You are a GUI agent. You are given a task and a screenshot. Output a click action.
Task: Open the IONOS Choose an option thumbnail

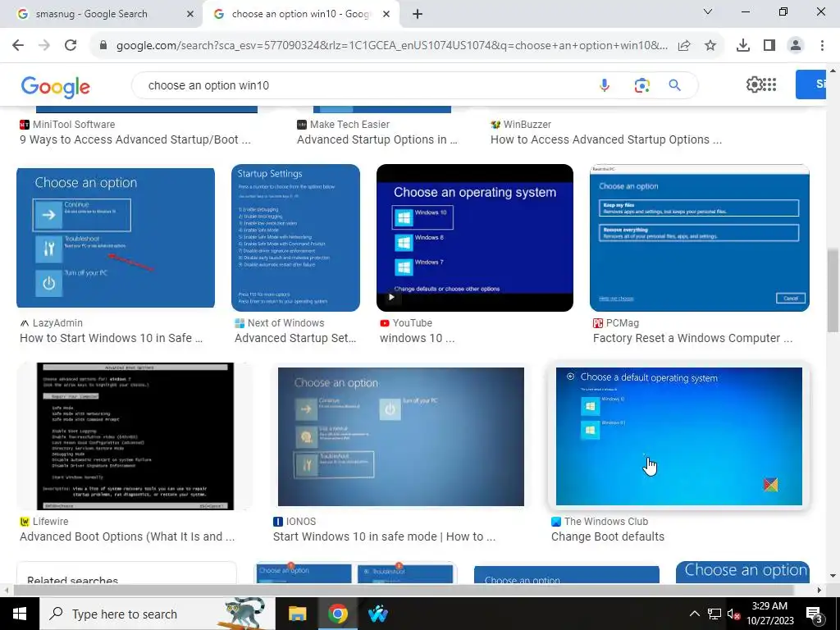[x=400, y=436]
